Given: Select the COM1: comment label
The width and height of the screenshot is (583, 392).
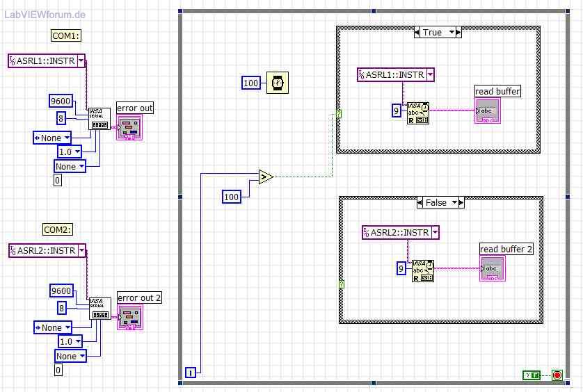Looking at the screenshot, I should pyautogui.click(x=66, y=35).
